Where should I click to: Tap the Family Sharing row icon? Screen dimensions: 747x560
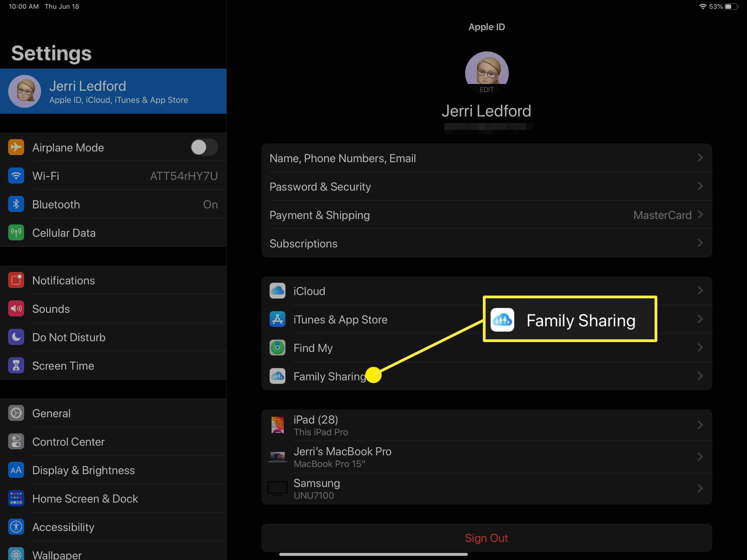tap(277, 376)
